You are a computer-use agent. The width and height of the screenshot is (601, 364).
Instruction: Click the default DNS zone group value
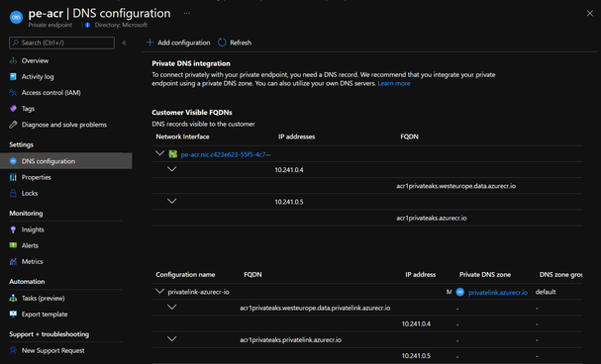pyautogui.click(x=546, y=292)
